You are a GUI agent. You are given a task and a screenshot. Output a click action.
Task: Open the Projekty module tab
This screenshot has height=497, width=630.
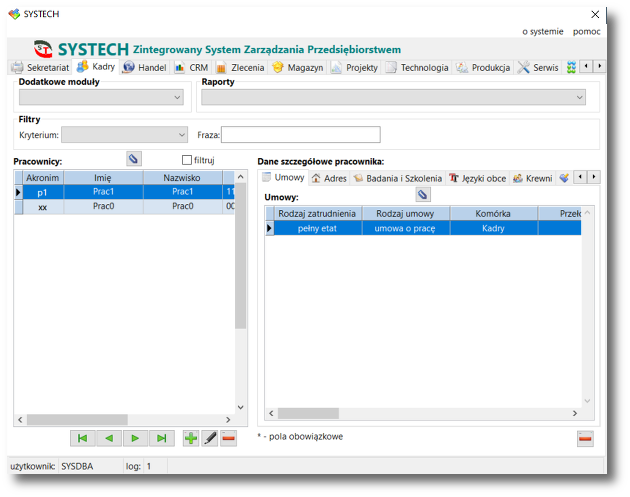click(354, 67)
